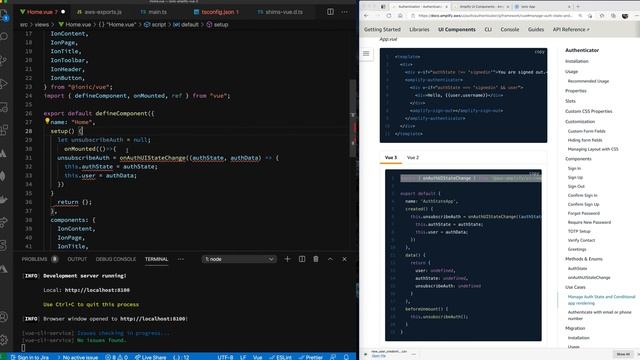Select Vue language mode in status bar

[258, 357]
